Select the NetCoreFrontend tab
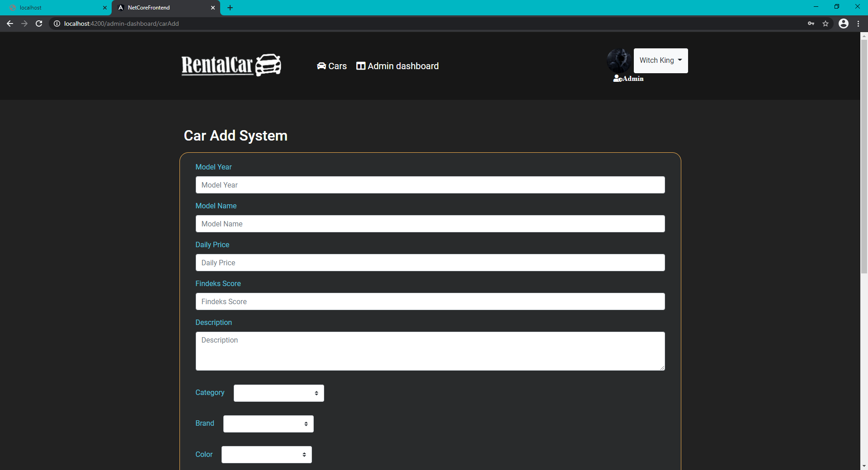Image resolution: width=868 pixels, height=470 pixels. (x=165, y=8)
